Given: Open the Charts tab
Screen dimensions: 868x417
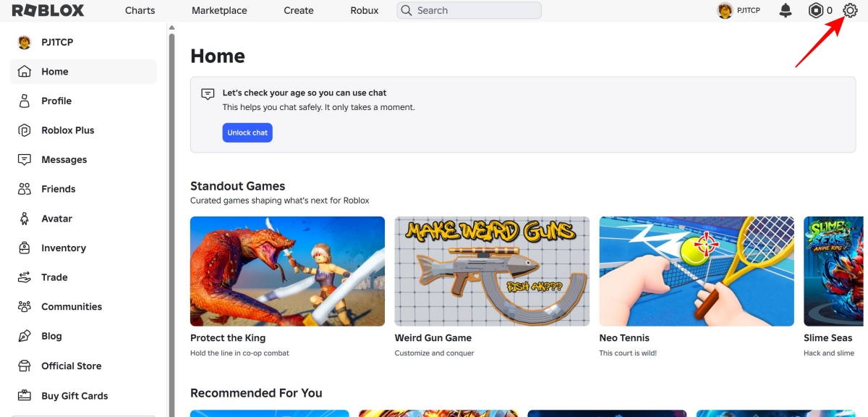Looking at the screenshot, I should point(140,10).
